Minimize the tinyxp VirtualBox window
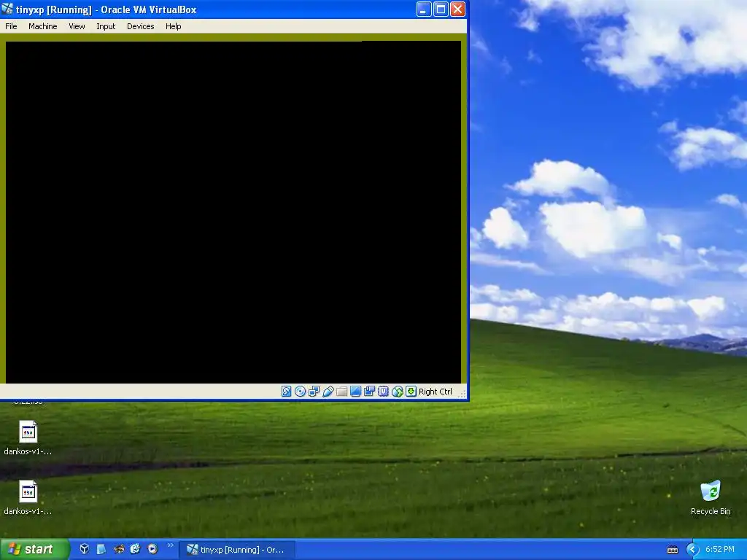This screenshot has width=747, height=560. tap(424, 9)
